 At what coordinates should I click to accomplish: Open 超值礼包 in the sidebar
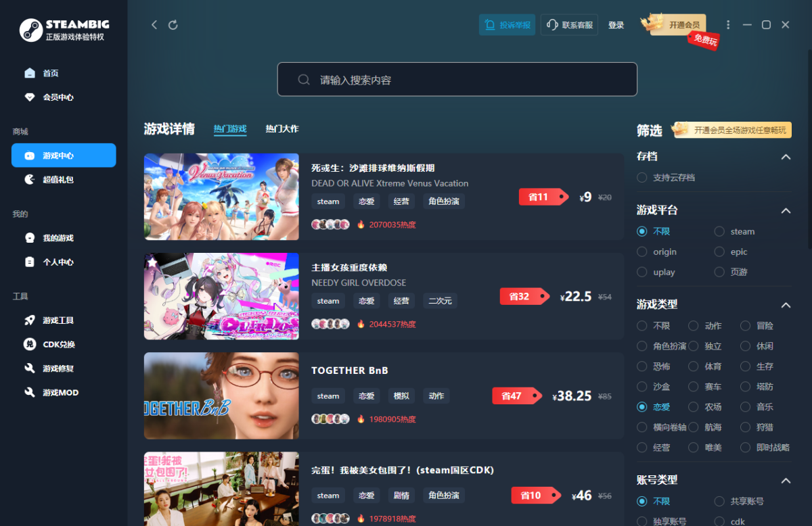click(x=58, y=180)
